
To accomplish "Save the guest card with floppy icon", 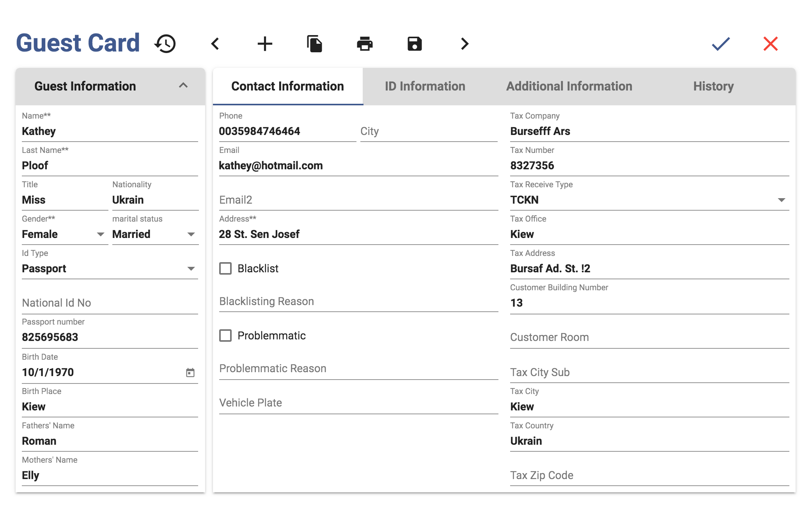I will [415, 44].
